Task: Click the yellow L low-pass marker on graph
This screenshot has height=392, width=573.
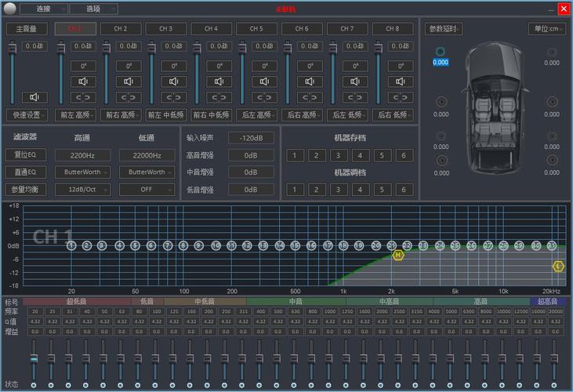Action: 557,267
